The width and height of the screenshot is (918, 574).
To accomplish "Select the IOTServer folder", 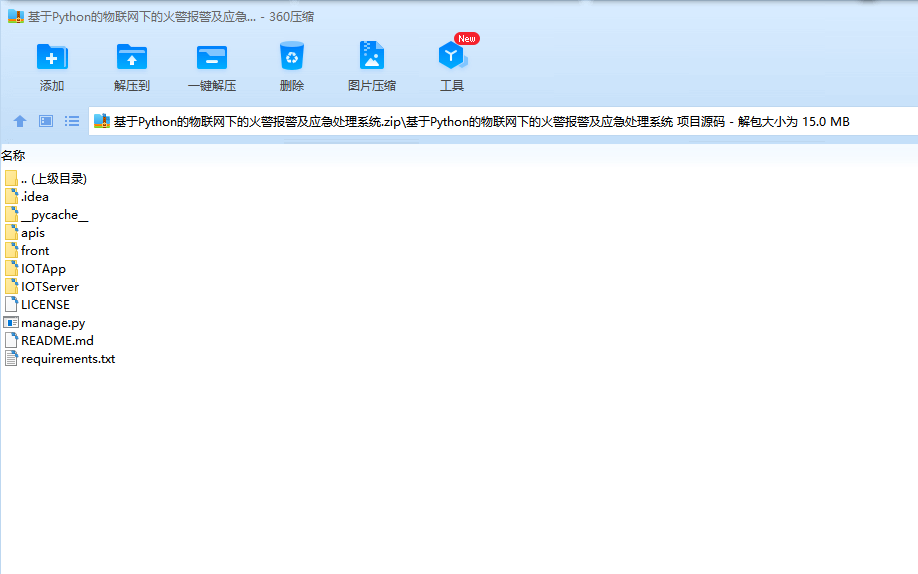I will coord(42,286).
